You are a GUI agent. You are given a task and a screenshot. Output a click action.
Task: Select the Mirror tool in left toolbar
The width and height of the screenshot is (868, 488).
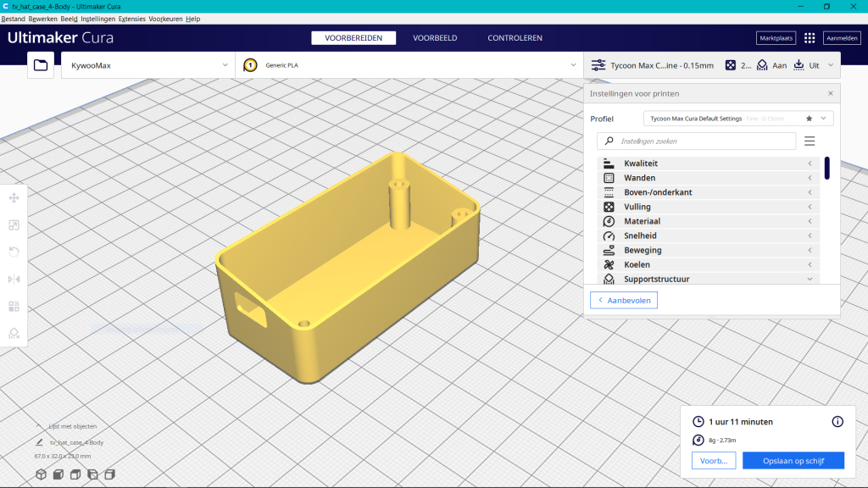pyautogui.click(x=14, y=279)
